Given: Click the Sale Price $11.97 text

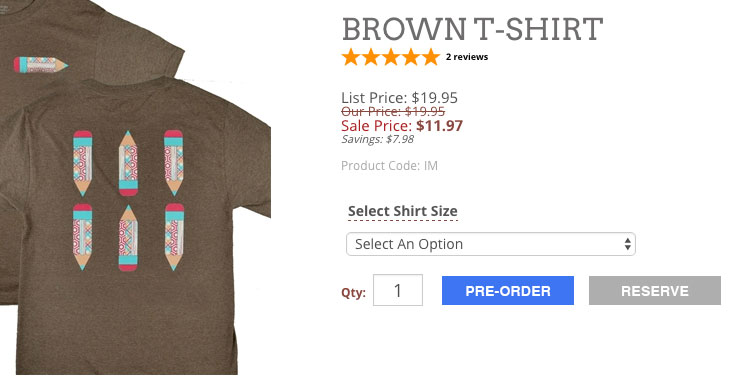Looking at the screenshot, I should [x=402, y=126].
